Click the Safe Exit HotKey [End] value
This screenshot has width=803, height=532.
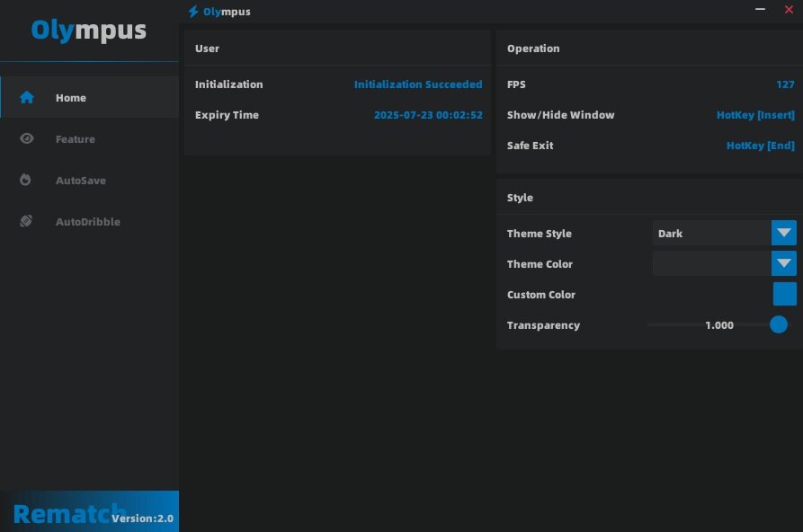(x=761, y=146)
